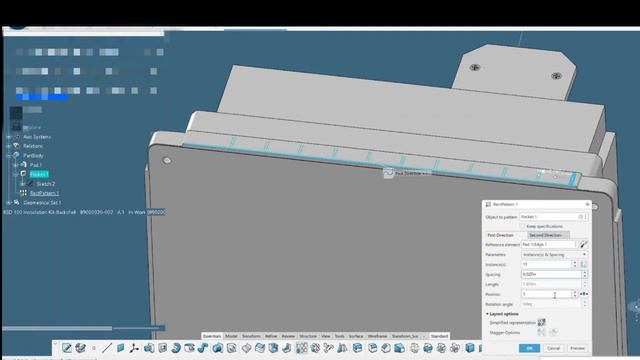The height and width of the screenshot is (360, 640).
Task: Click the Position field stepper arrows
Action: 575,294
